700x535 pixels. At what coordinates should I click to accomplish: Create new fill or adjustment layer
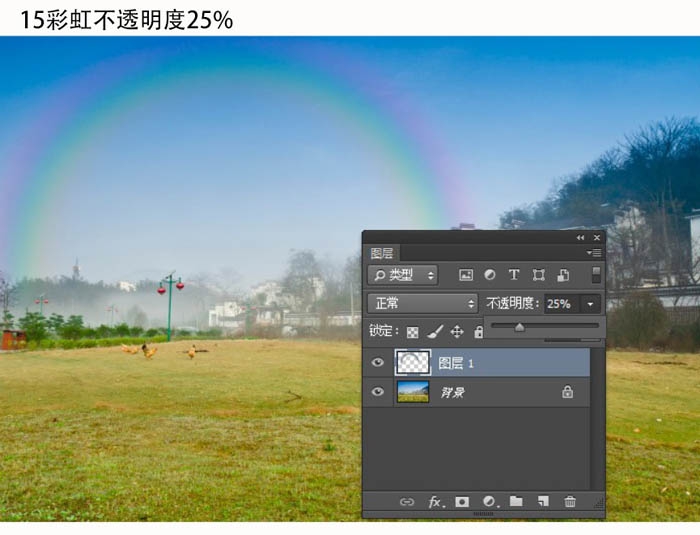pyautogui.click(x=490, y=502)
